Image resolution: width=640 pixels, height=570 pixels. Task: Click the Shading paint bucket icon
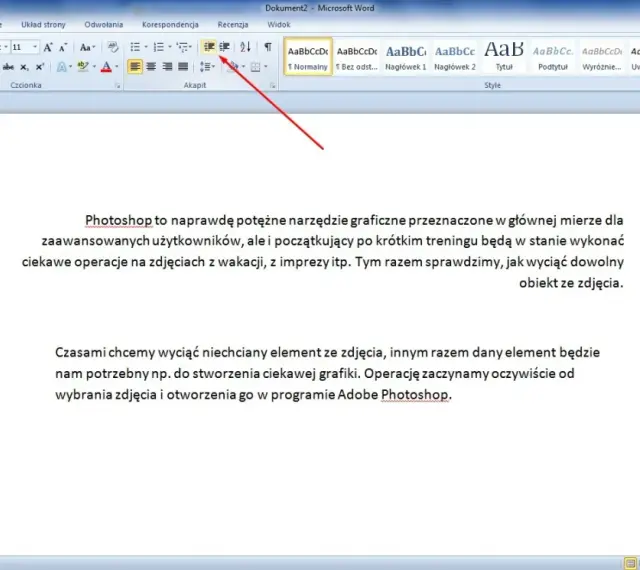click(x=233, y=67)
